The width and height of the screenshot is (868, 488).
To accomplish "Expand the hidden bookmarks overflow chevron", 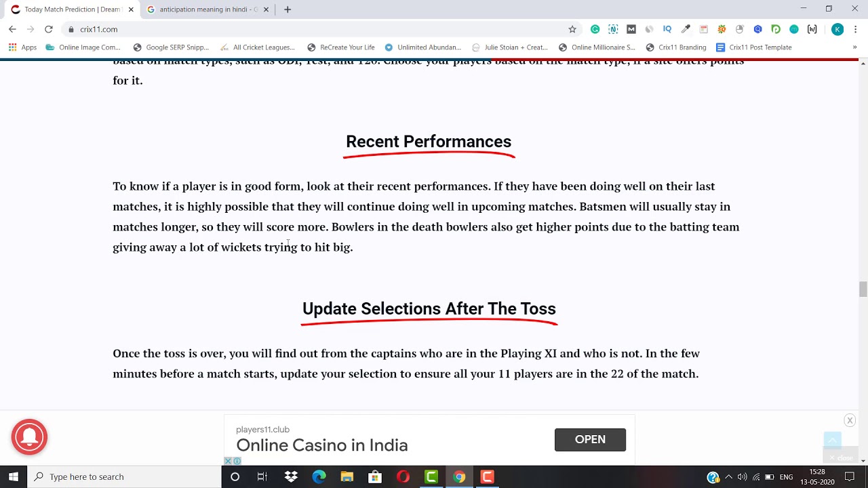I will pyautogui.click(x=854, y=47).
